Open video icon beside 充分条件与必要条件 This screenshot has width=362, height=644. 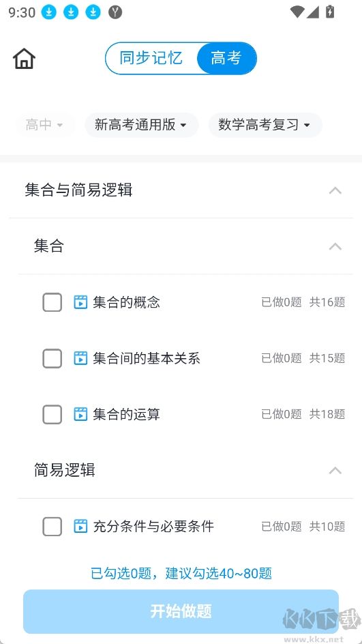(80, 526)
